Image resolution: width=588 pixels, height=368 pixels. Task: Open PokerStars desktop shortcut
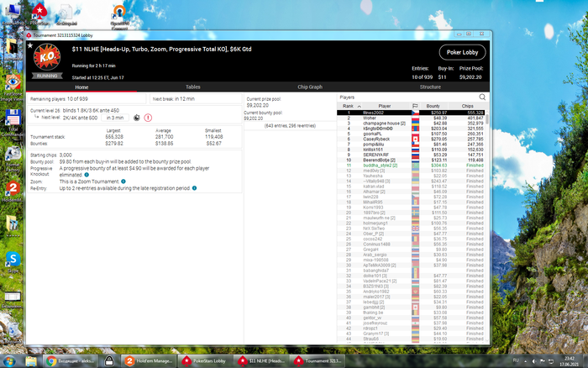(x=39, y=14)
